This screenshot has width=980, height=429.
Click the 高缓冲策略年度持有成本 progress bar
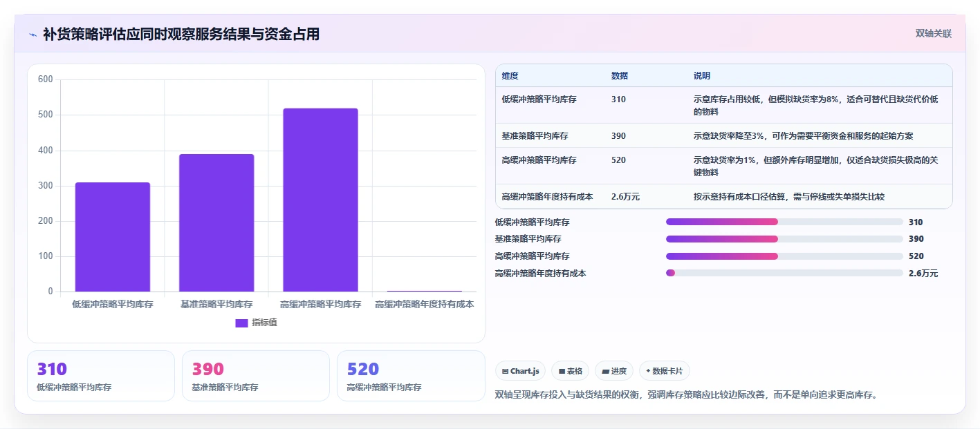784,274
